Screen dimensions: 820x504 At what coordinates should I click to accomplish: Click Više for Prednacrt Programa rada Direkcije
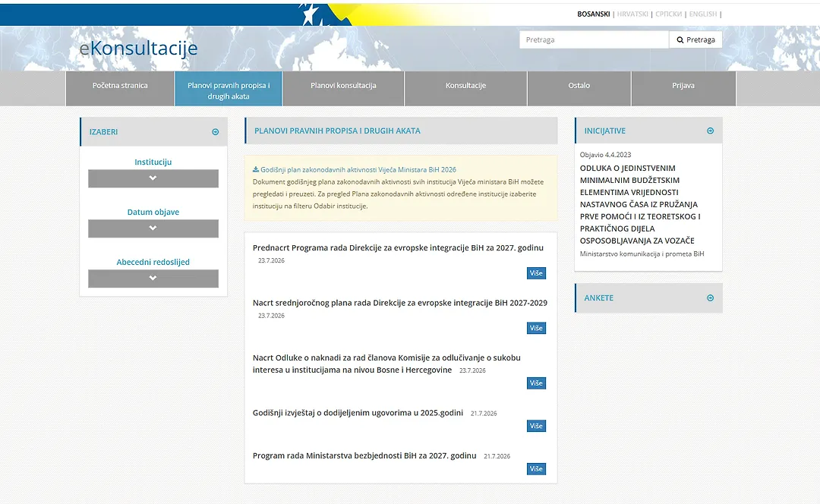click(536, 273)
